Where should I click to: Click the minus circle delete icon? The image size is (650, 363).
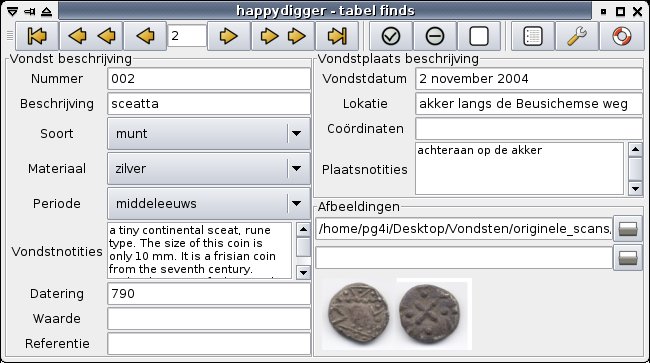pos(435,36)
